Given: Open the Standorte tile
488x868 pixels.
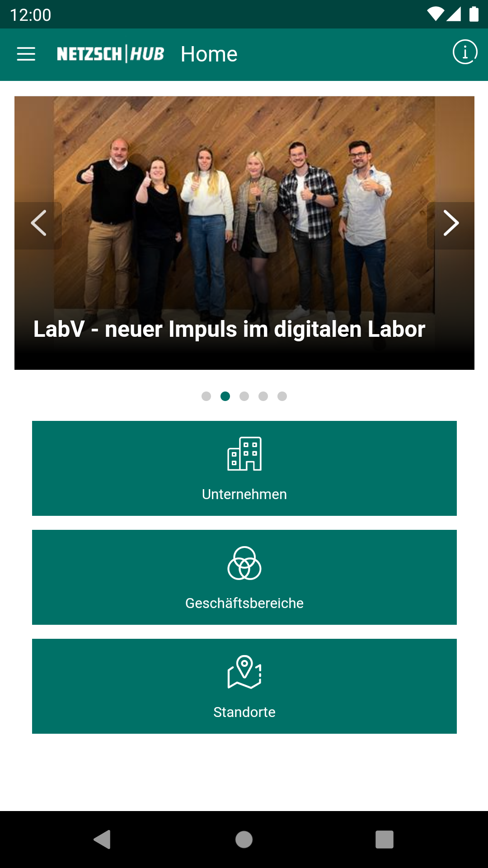Looking at the screenshot, I should [244, 686].
